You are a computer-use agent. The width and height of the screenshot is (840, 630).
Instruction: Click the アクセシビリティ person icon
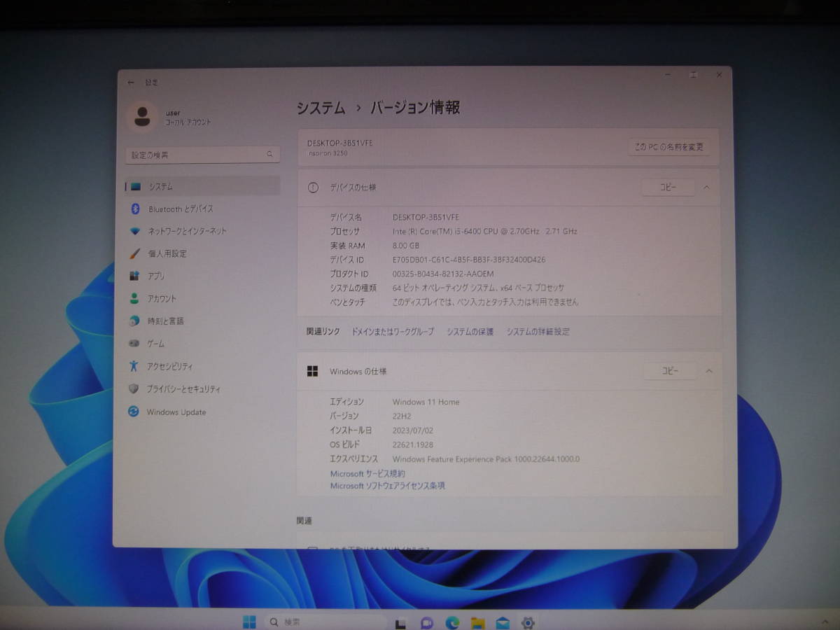134,366
